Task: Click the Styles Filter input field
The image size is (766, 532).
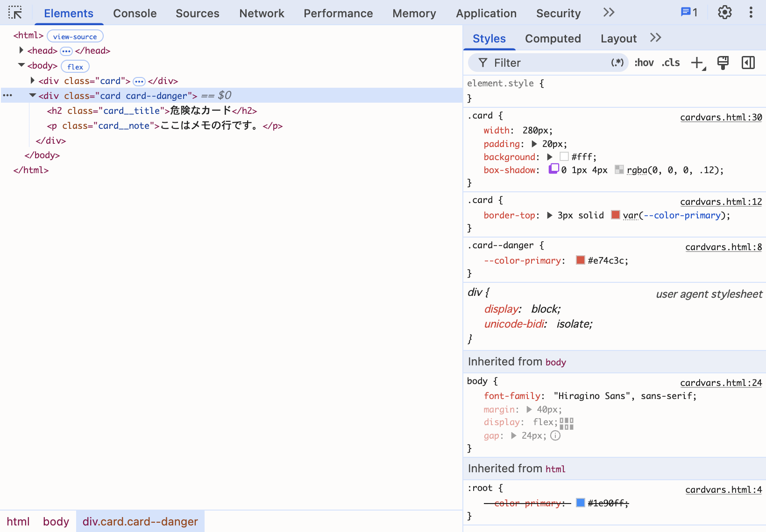Action: (x=549, y=63)
